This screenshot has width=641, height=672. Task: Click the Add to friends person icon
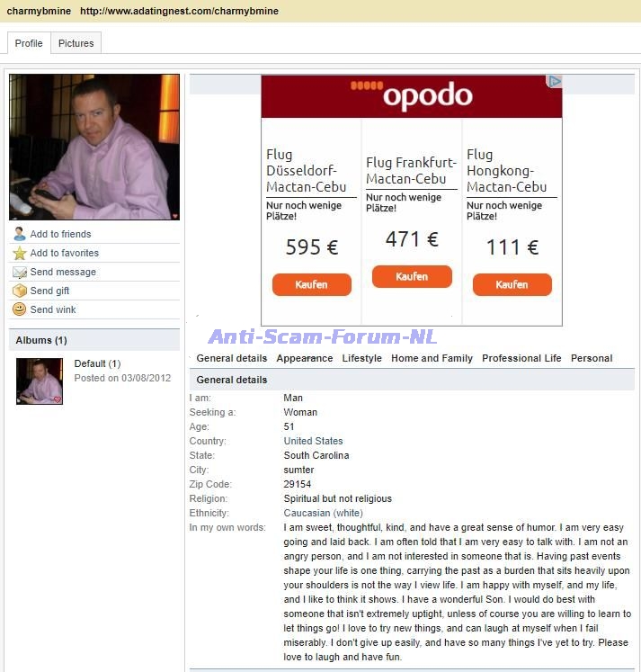[x=19, y=234]
